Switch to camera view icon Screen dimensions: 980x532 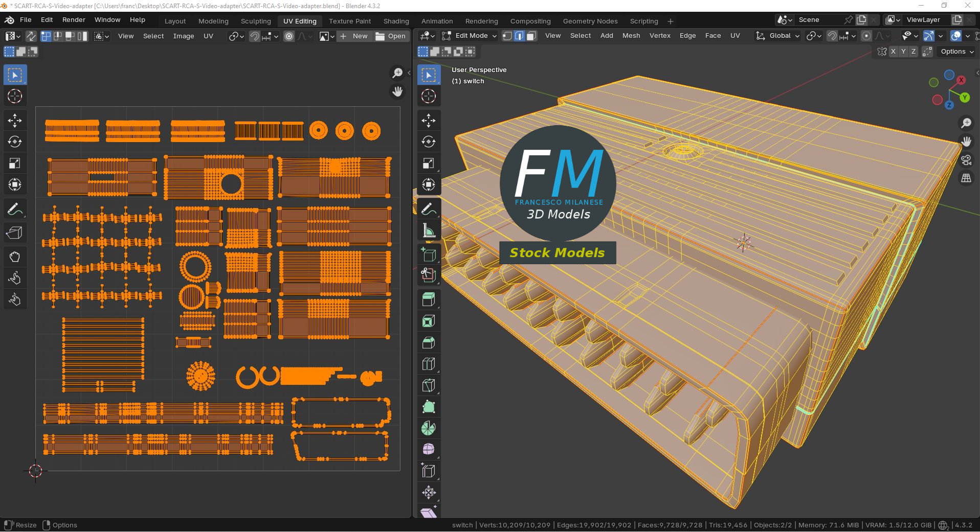coord(966,160)
